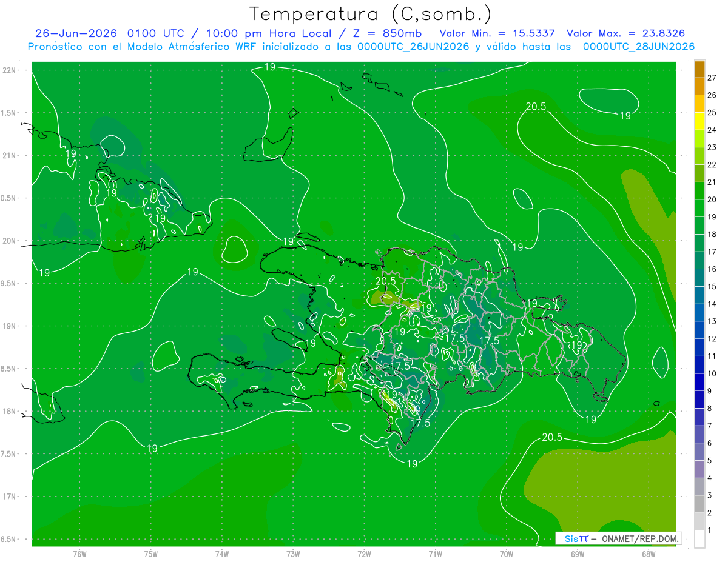Click the "20.5" contour label in the southeast sea
Viewport: 728px width, 562px height.
point(551,437)
